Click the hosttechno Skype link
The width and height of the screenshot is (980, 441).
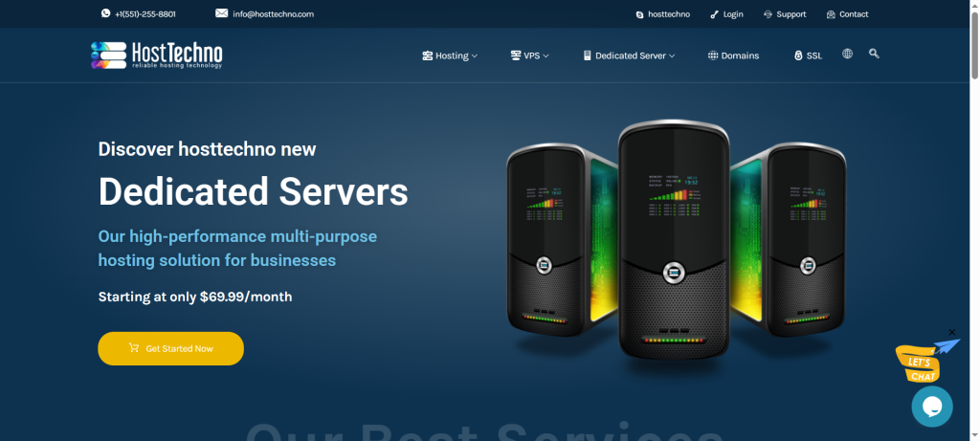669,14
